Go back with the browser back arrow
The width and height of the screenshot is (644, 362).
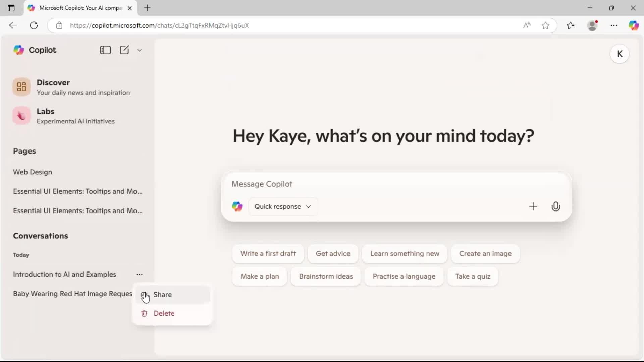pyautogui.click(x=13, y=25)
